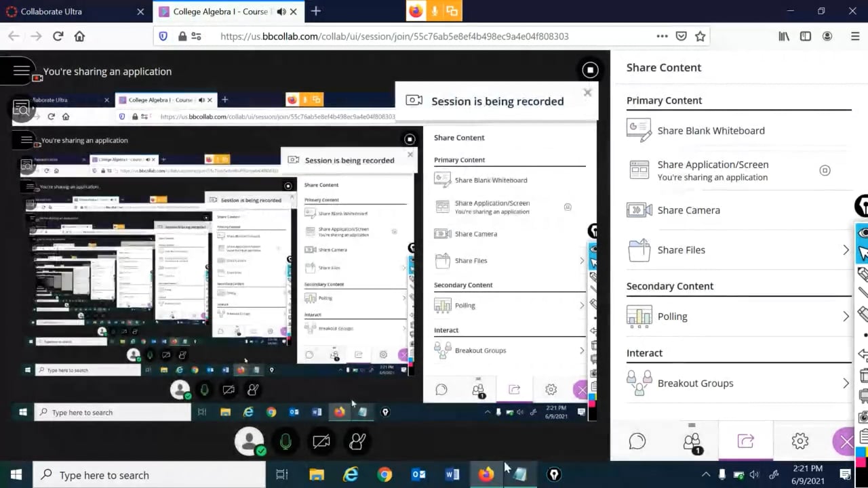The width and height of the screenshot is (868, 488).
Task: Click the profile avatar status icon
Action: pyautogui.click(x=249, y=441)
